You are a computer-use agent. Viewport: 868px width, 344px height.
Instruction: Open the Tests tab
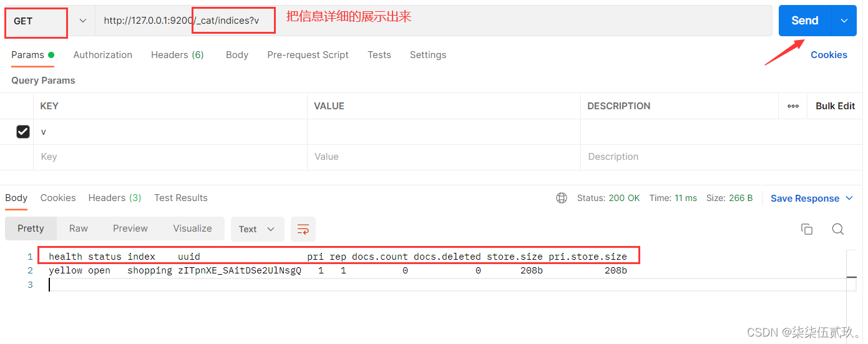point(379,55)
